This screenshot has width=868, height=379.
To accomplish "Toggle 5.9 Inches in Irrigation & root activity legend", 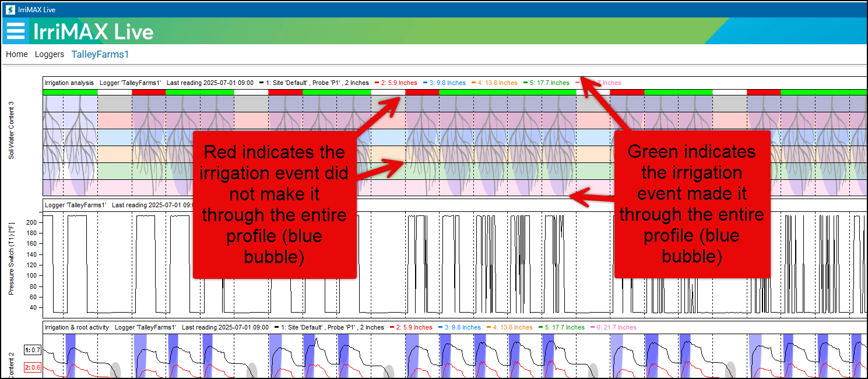I will (415, 327).
